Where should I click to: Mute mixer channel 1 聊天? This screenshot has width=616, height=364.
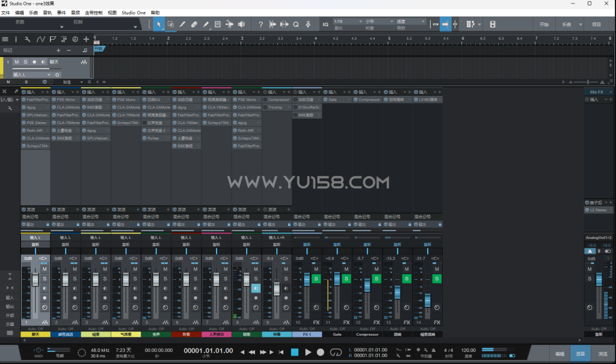click(43, 269)
